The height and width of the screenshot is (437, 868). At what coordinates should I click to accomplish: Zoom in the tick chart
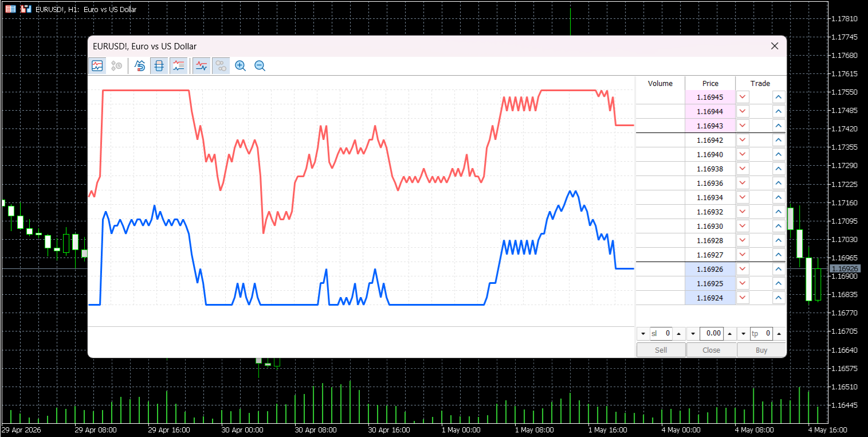241,66
